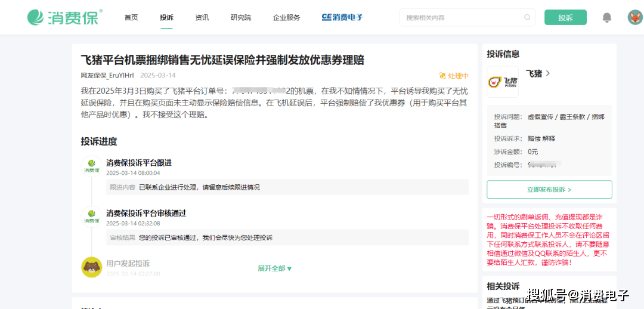
Task: Click the 投诉信息 panel heading
Action: [503, 54]
